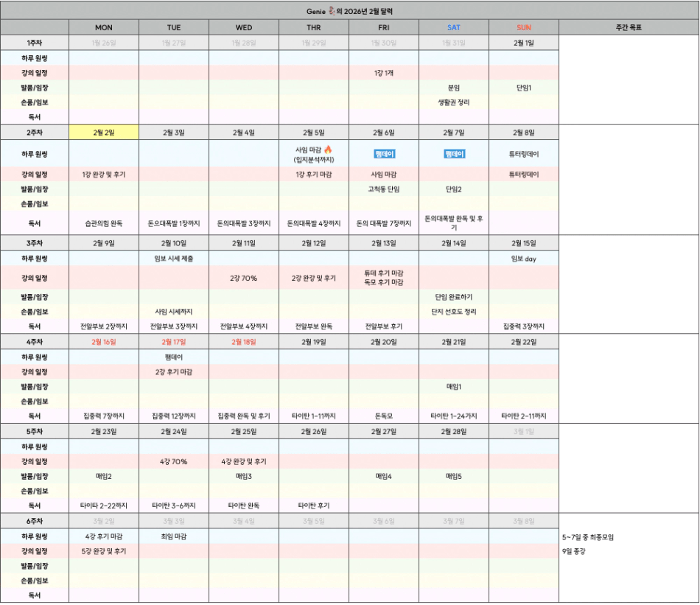Select the 1강 후기 마감 cell

tap(314, 174)
